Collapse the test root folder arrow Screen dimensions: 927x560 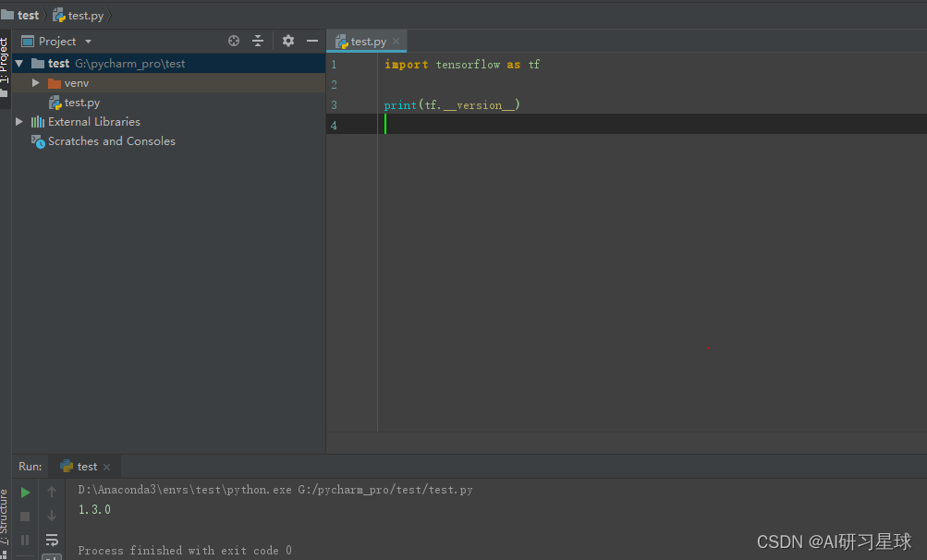click(x=18, y=63)
